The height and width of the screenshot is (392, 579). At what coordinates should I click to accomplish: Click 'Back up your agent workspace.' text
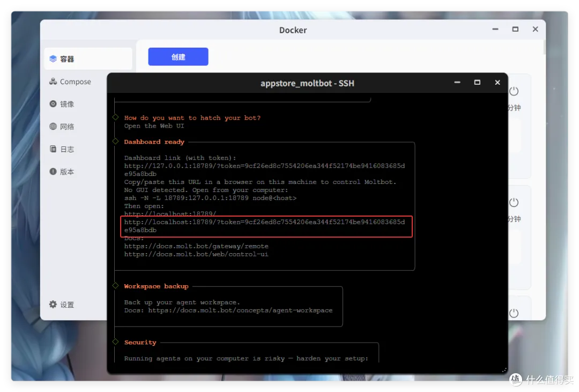click(182, 302)
